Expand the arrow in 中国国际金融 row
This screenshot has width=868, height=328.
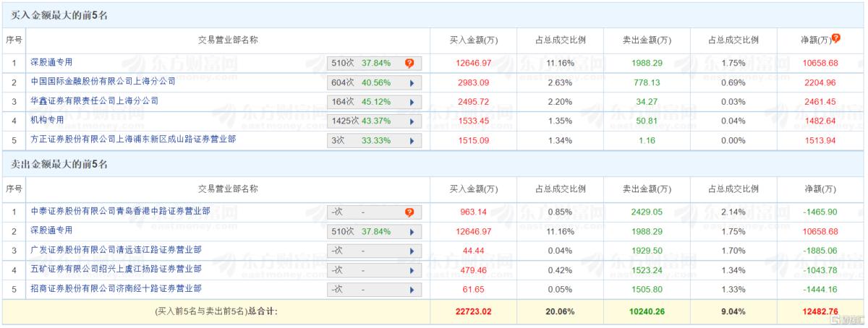click(x=412, y=83)
